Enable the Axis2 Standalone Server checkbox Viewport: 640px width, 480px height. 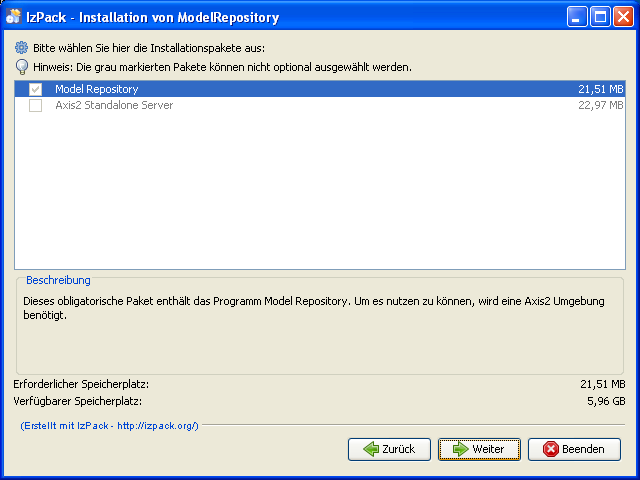36,105
